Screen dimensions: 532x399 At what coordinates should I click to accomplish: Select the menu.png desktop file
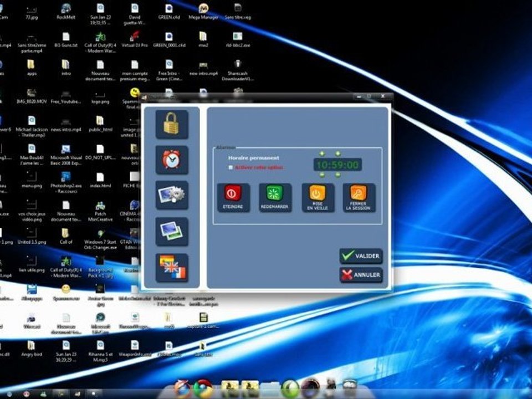(31, 180)
